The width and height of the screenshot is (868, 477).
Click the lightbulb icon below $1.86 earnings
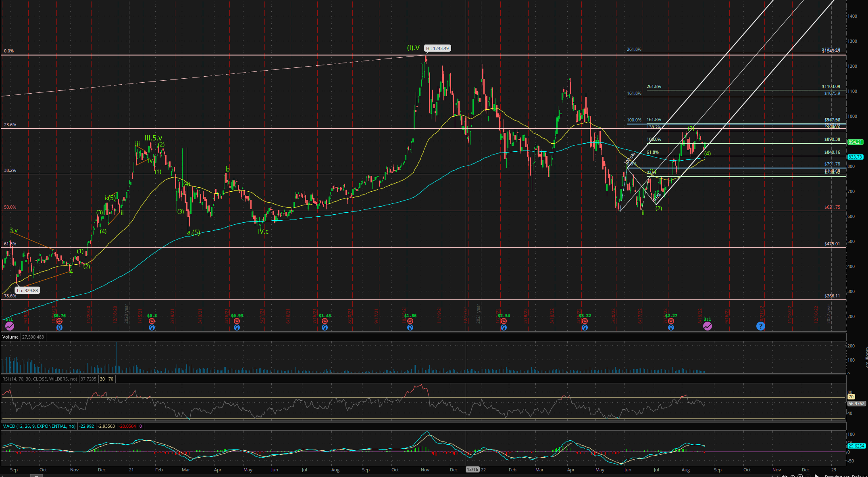410,328
